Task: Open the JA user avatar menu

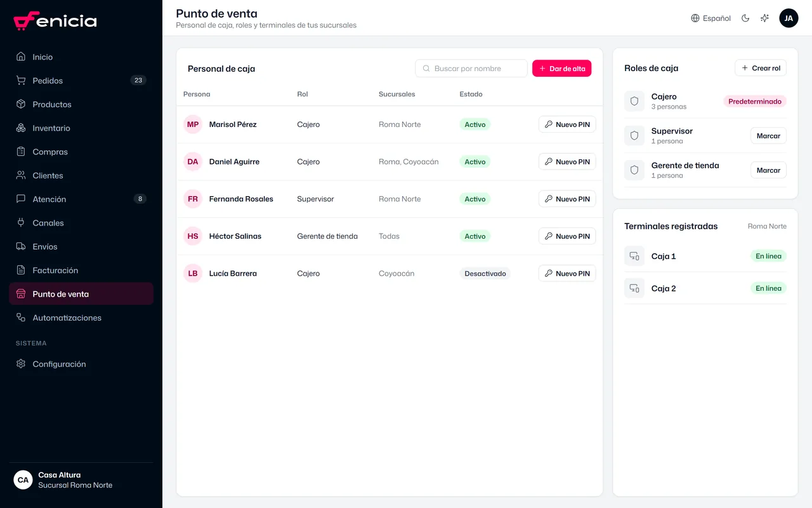Action: tap(789, 18)
